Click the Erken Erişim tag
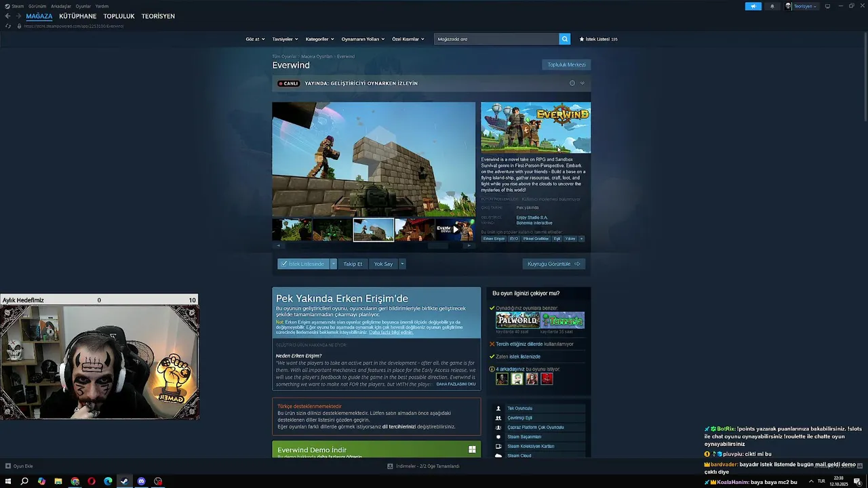The width and height of the screenshot is (868, 488). coord(494,239)
